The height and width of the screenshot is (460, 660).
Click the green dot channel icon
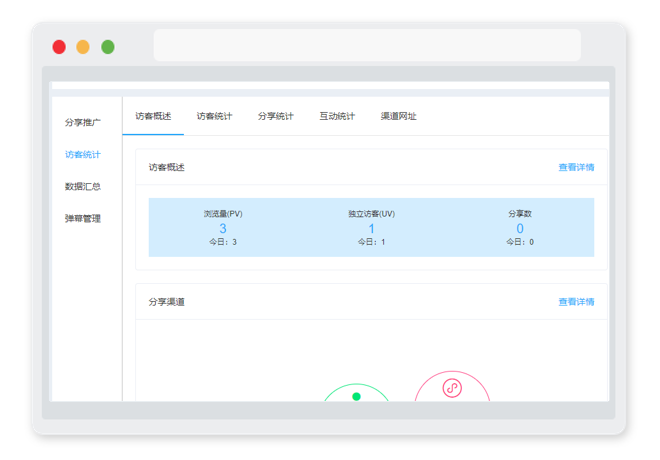[356, 396]
